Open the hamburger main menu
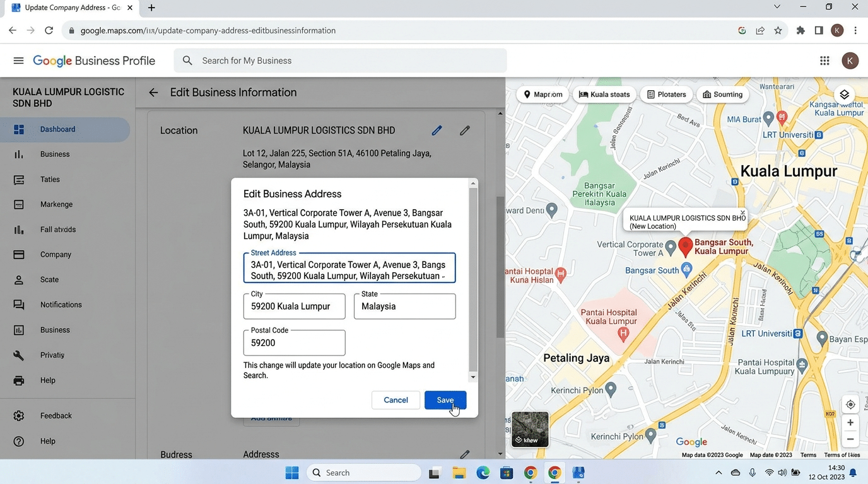 (x=18, y=60)
